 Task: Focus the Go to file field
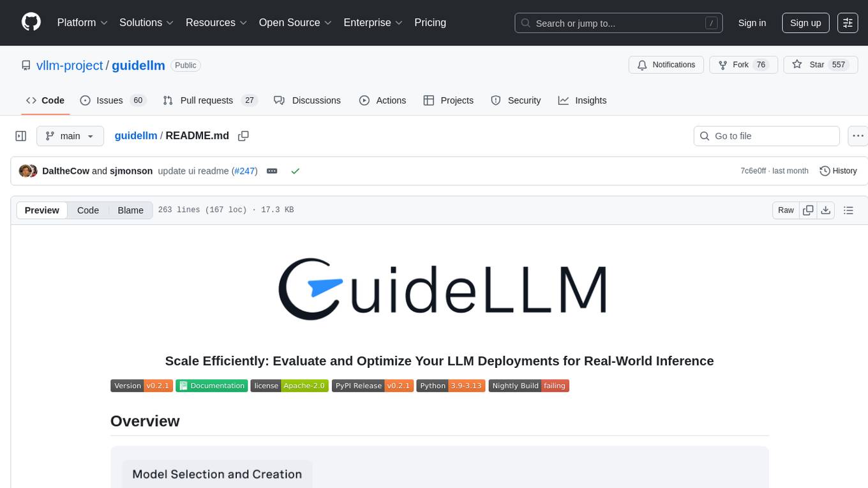(x=767, y=136)
